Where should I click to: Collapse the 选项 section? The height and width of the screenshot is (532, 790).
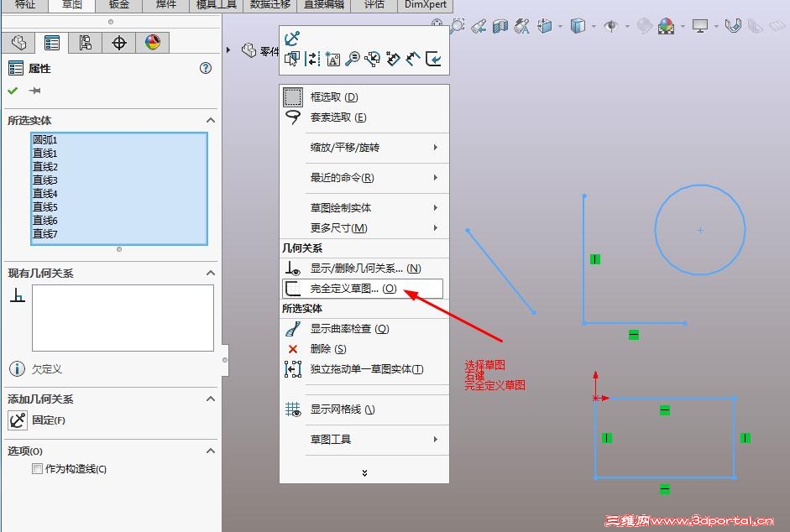click(211, 451)
